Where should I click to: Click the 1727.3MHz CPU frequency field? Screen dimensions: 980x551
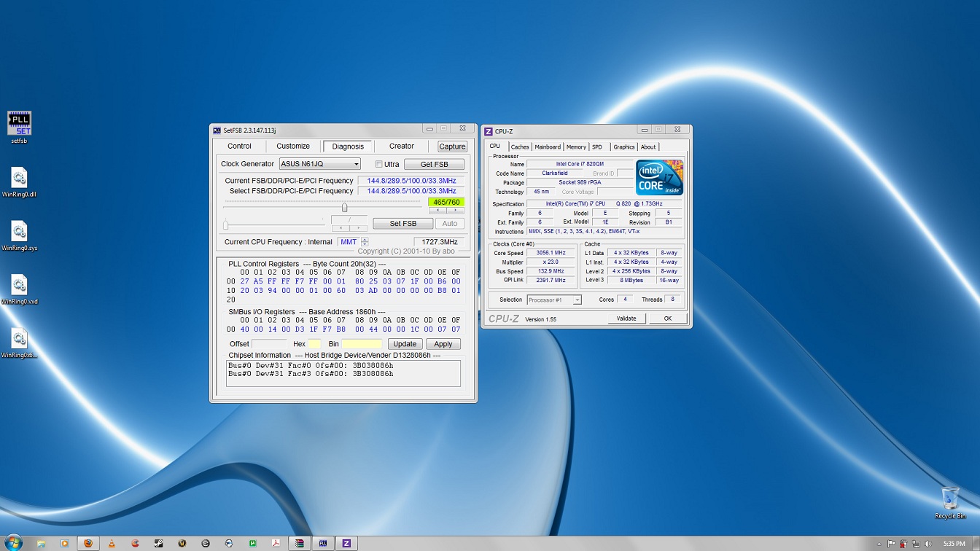point(439,242)
